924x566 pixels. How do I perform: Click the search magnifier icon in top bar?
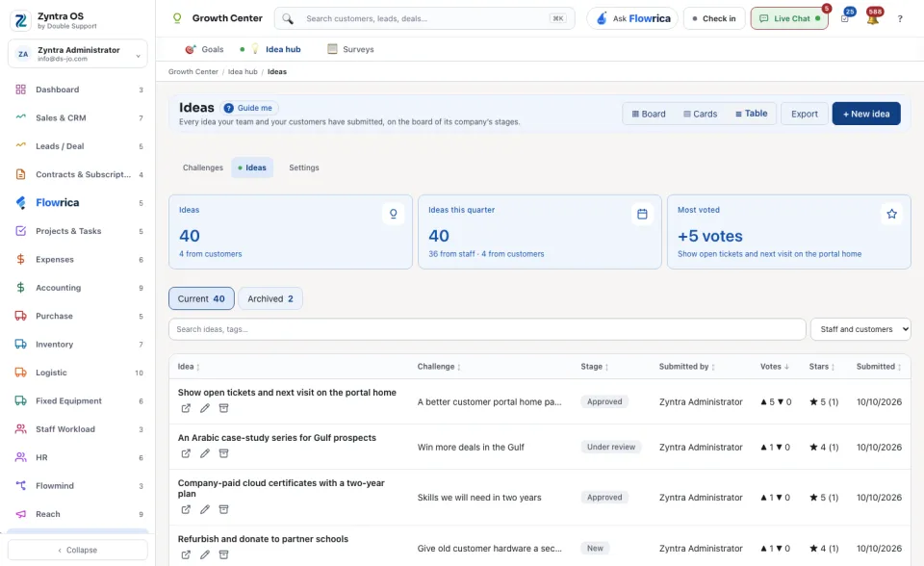pos(288,19)
